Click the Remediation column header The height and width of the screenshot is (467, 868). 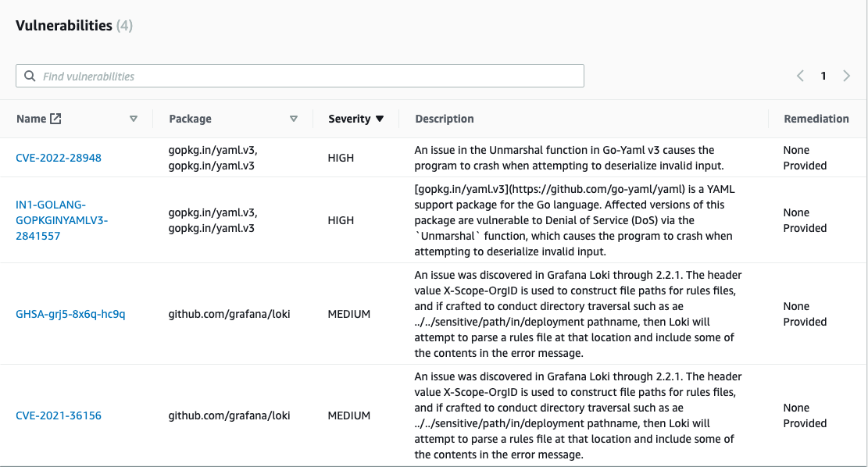[x=816, y=119]
